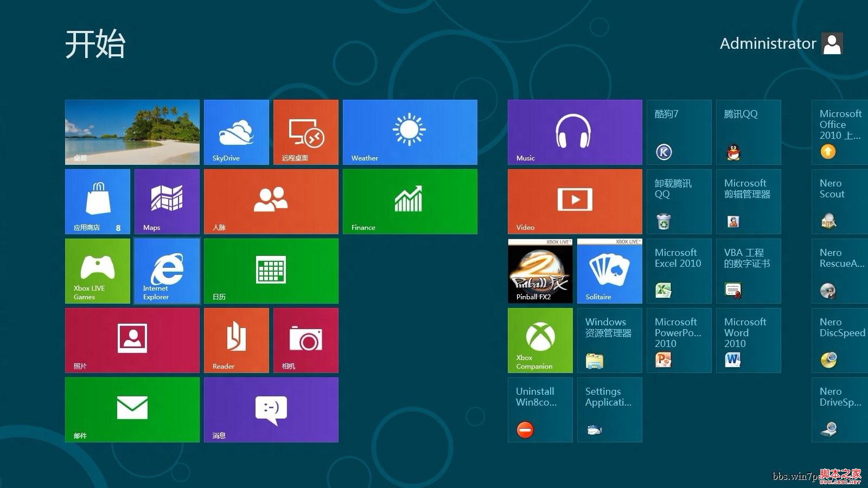Open the Photos (照片) tile
The image size is (868, 488).
[132, 341]
